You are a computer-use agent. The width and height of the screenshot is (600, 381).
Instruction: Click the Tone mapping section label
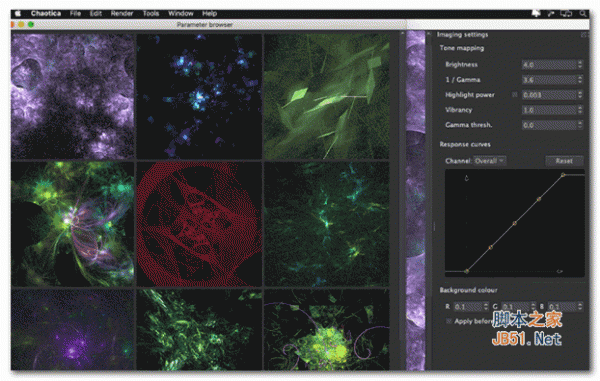(x=462, y=48)
